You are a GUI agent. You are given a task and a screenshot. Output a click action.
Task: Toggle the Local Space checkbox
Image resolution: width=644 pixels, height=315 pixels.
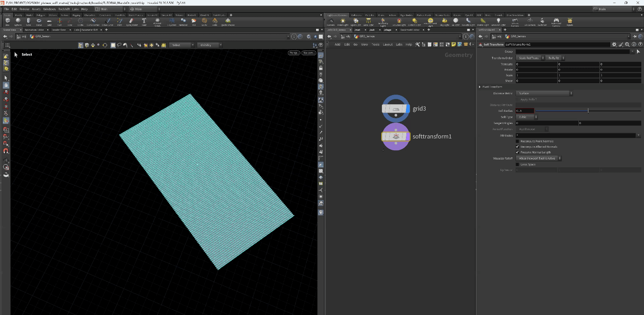coord(517,164)
